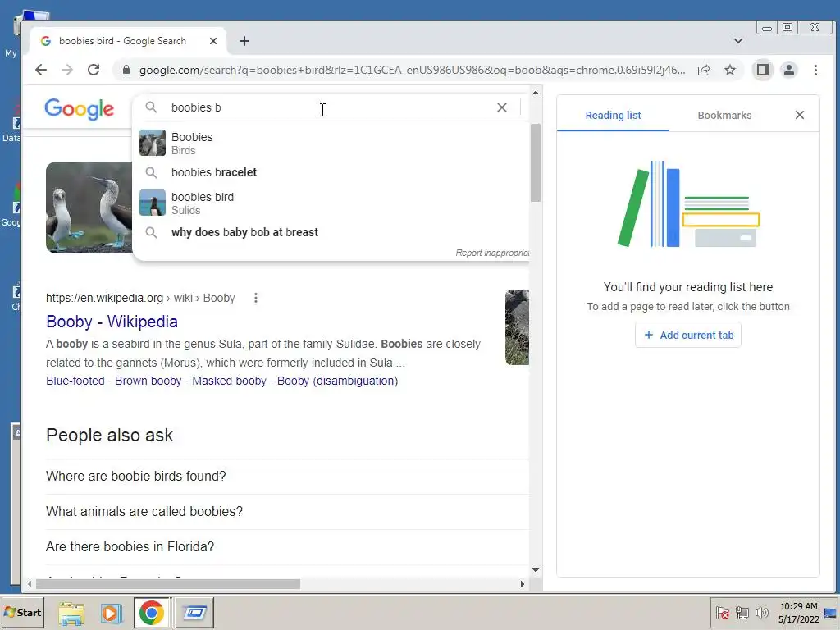Click the Google logo

79,109
